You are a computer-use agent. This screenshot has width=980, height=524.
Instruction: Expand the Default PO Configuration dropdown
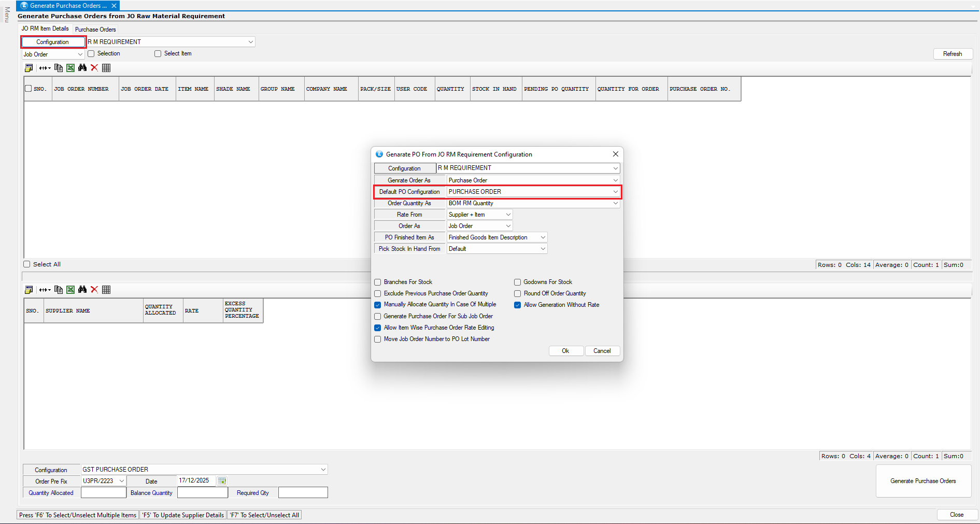coord(615,192)
